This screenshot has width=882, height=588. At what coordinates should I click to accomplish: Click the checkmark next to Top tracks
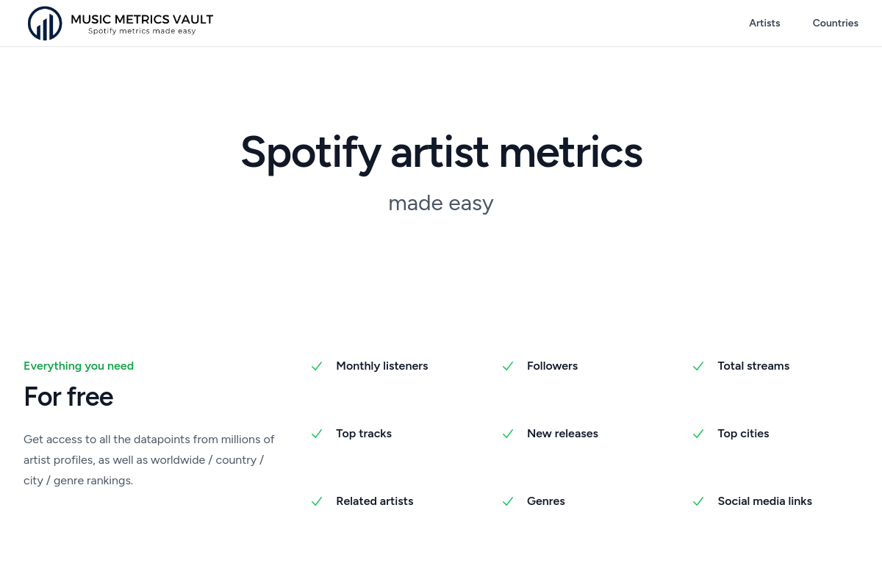click(317, 434)
